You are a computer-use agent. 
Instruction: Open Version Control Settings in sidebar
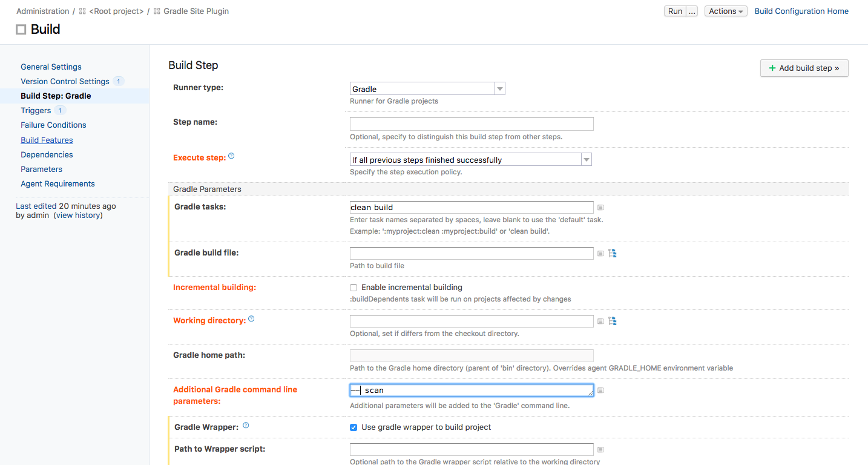coord(65,82)
